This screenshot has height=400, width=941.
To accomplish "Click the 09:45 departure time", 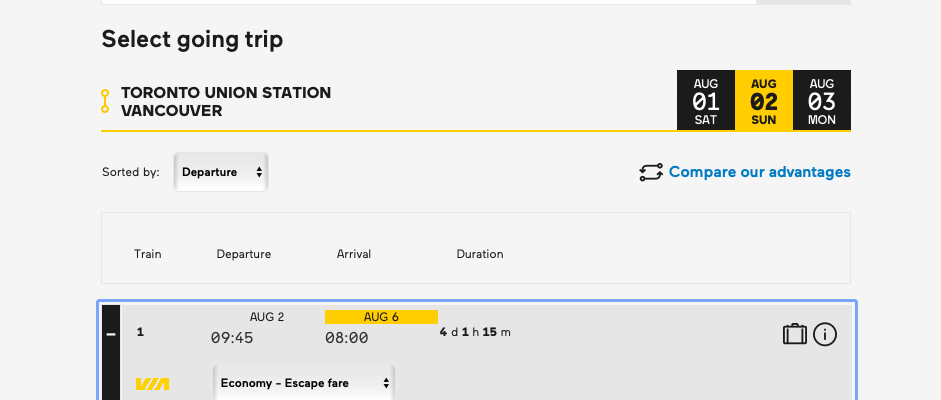I will click(x=232, y=338).
